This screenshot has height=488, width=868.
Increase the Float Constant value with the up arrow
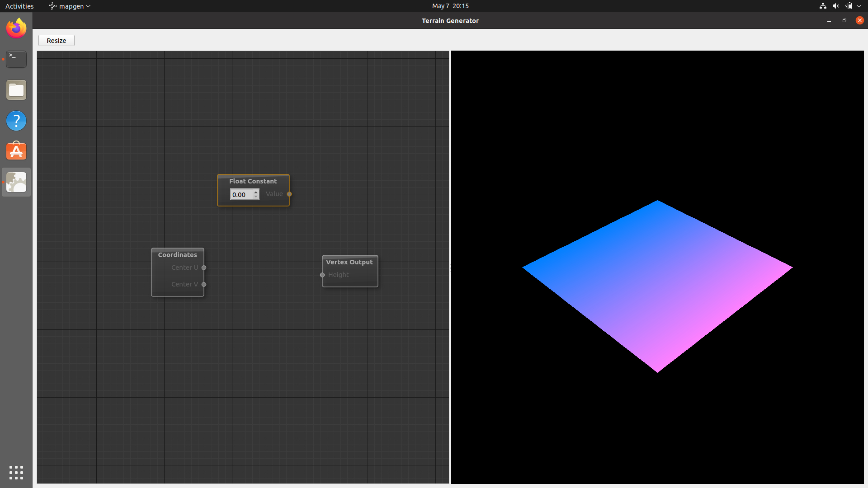(x=256, y=192)
